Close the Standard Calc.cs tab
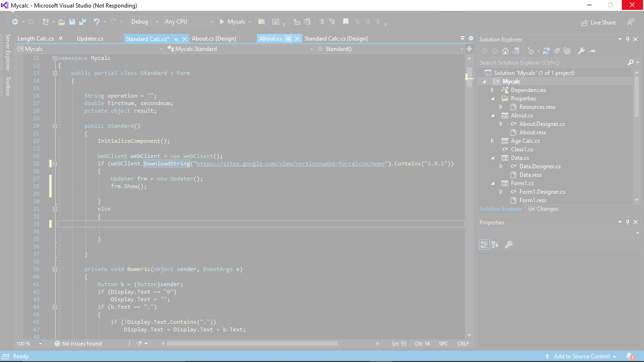The width and height of the screenshot is (644, 362). 185,39
